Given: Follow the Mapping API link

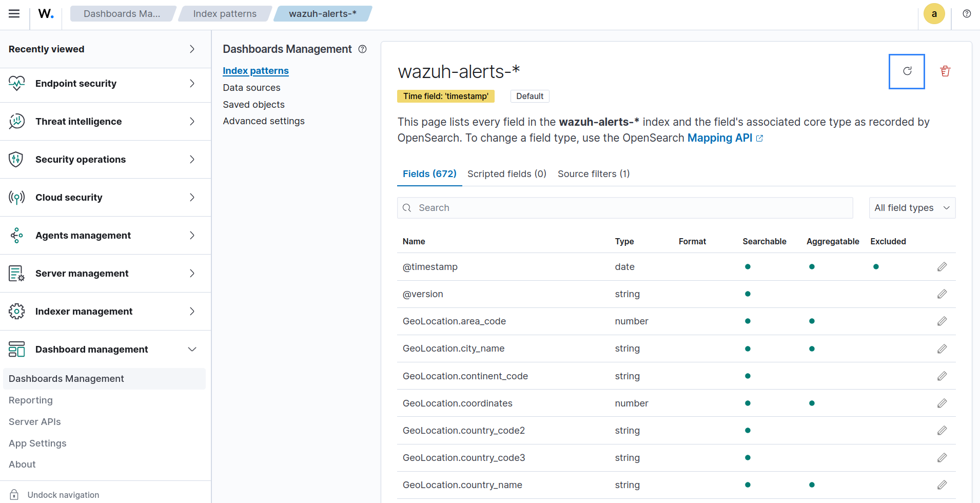Looking at the screenshot, I should pos(719,138).
